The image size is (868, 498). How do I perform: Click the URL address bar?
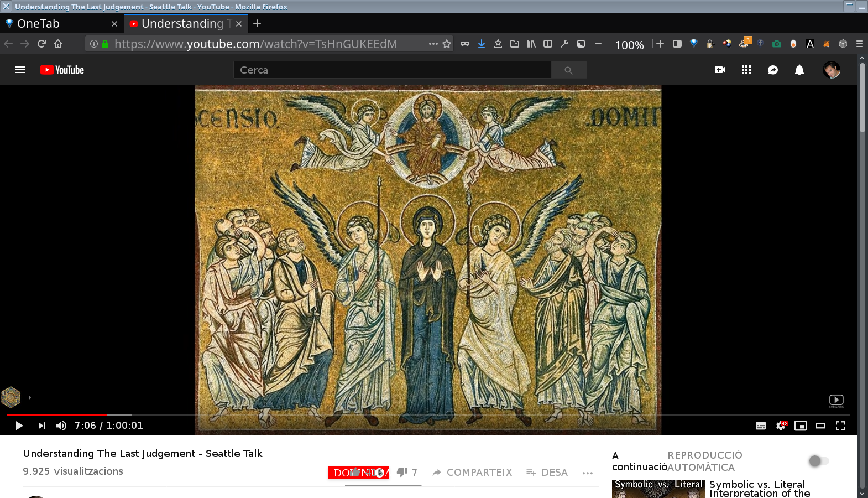pyautogui.click(x=270, y=44)
